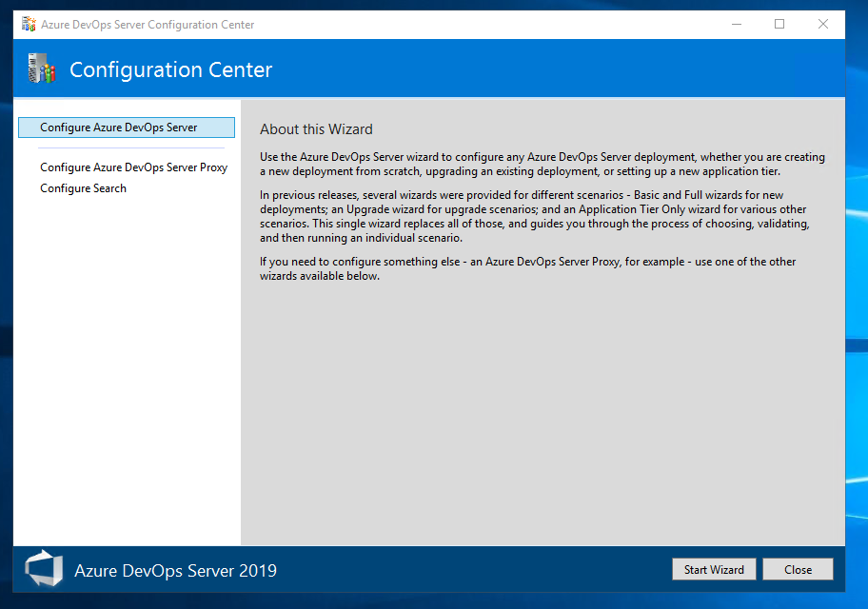Click the app icon in the title bar
The image size is (868, 609).
coord(29,25)
